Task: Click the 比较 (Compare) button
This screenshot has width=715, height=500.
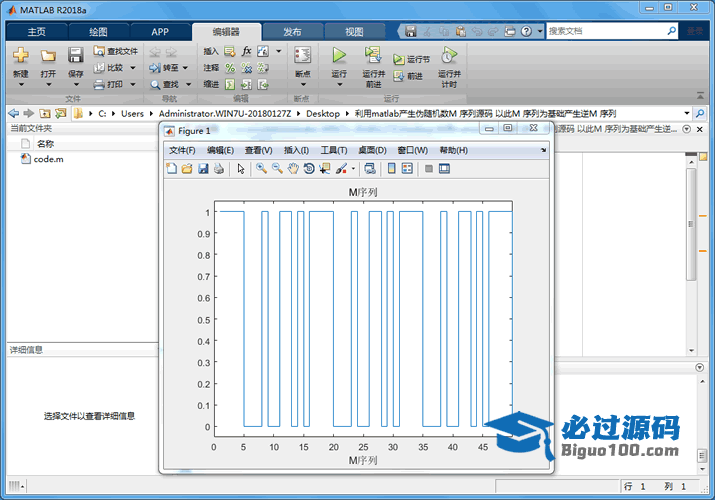Action: click(x=109, y=67)
